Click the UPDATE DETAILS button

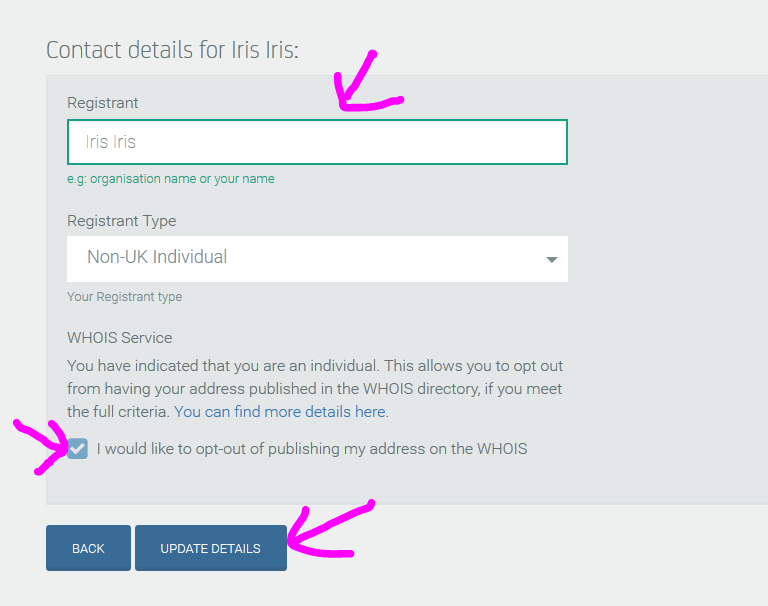[x=211, y=548]
